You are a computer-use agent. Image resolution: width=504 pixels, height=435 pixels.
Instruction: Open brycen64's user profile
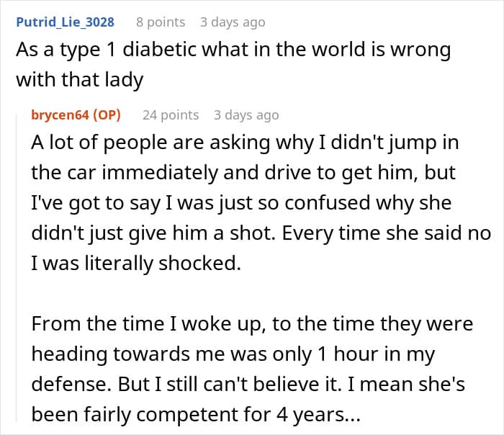[x=60, y=115]
